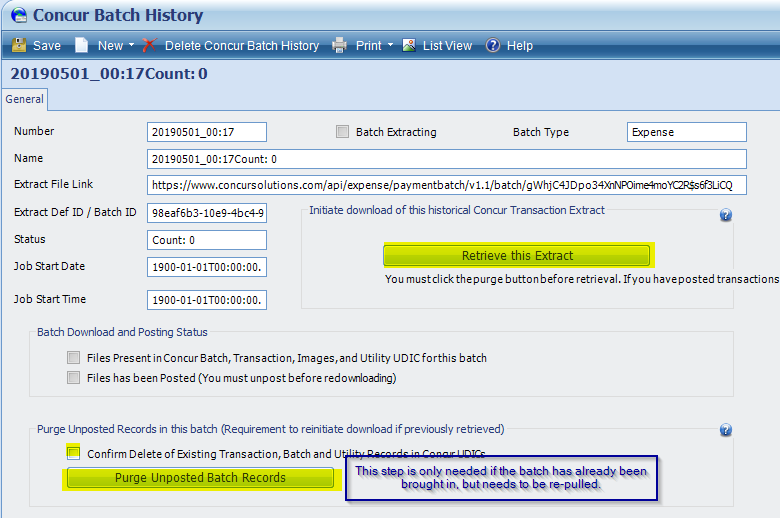This screenshot has height=518, width=780.
Task: Click into the Job Start Time field
Action: [207, 300]
